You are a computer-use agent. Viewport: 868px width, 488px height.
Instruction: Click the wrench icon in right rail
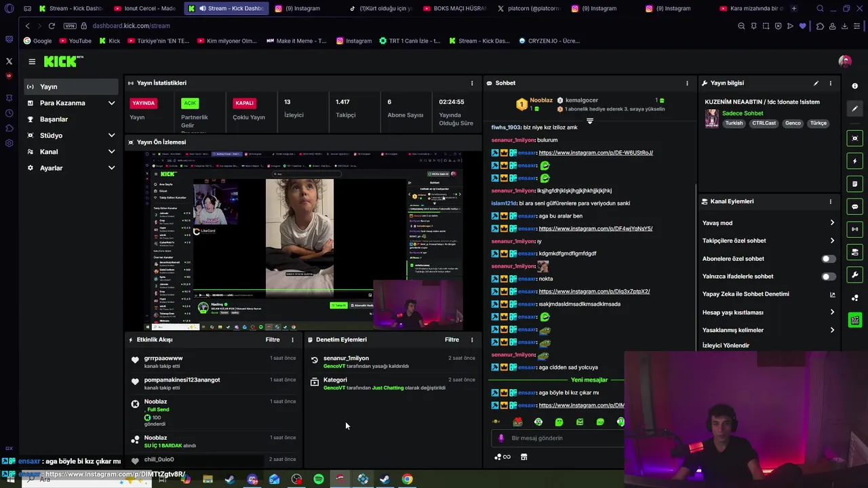(x=855, y=275)
